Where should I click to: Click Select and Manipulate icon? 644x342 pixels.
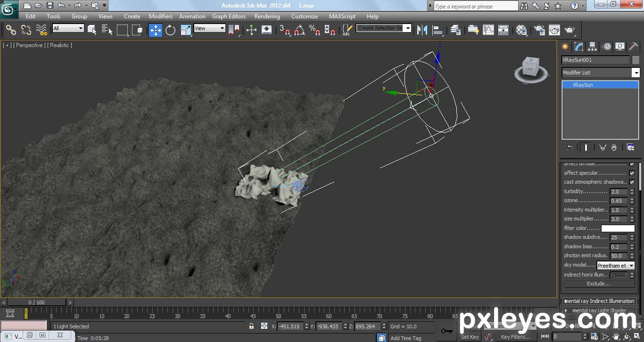[x=251, y=30]
